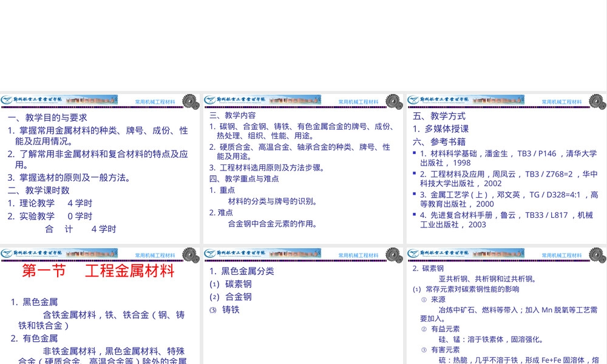Click the (2) 合金钢 item
Screen dimensions: 607x364
click(231, 297)
